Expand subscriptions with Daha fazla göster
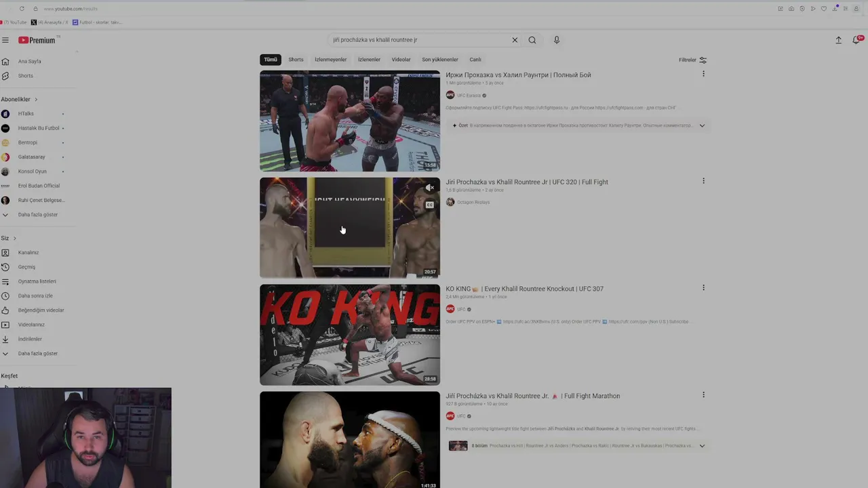 [37, 215]
